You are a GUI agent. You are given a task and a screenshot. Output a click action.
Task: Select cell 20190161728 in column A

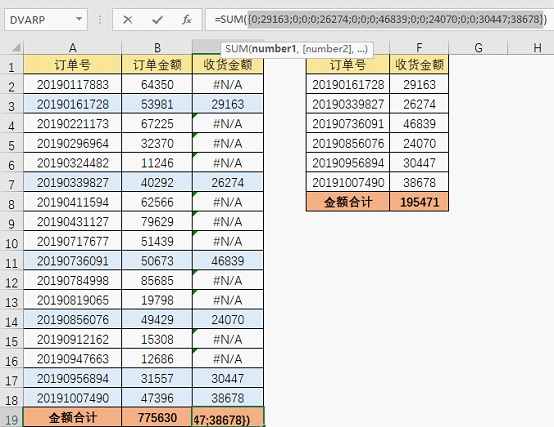pos(72,104)
